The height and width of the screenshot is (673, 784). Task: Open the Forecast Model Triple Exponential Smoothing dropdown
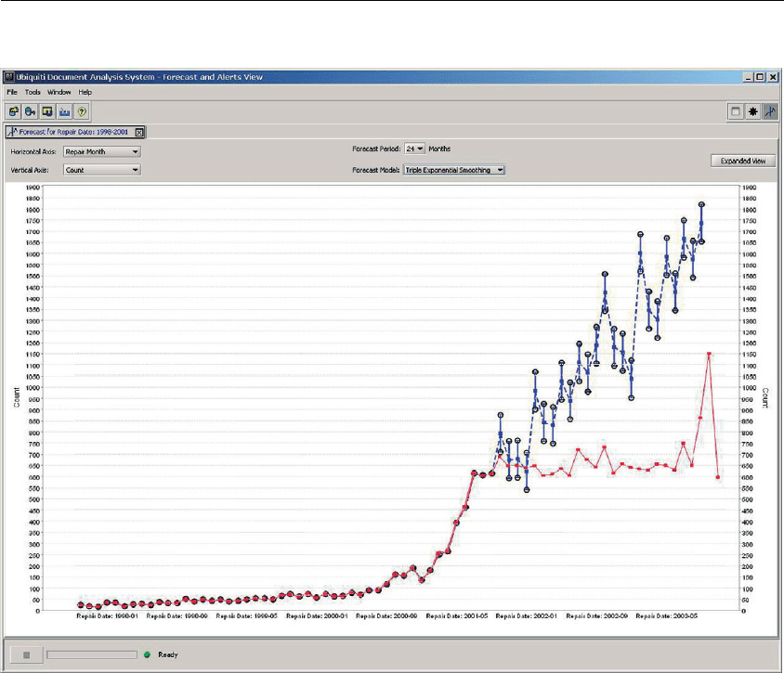[x=454, y=170]
